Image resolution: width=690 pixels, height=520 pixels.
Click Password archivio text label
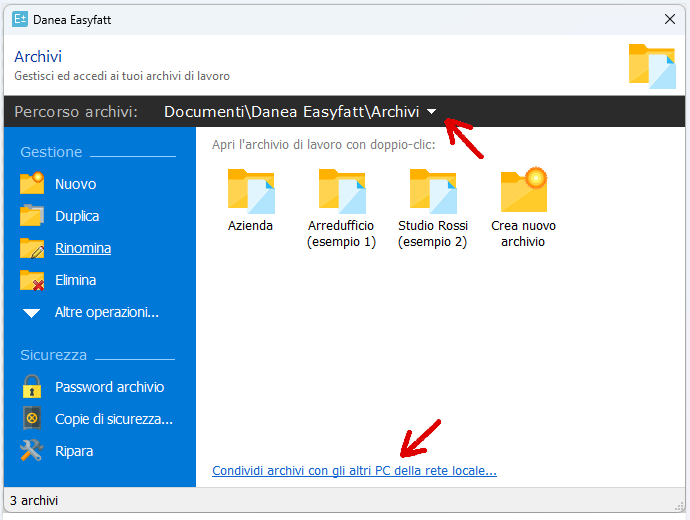(x=110, y=387)
